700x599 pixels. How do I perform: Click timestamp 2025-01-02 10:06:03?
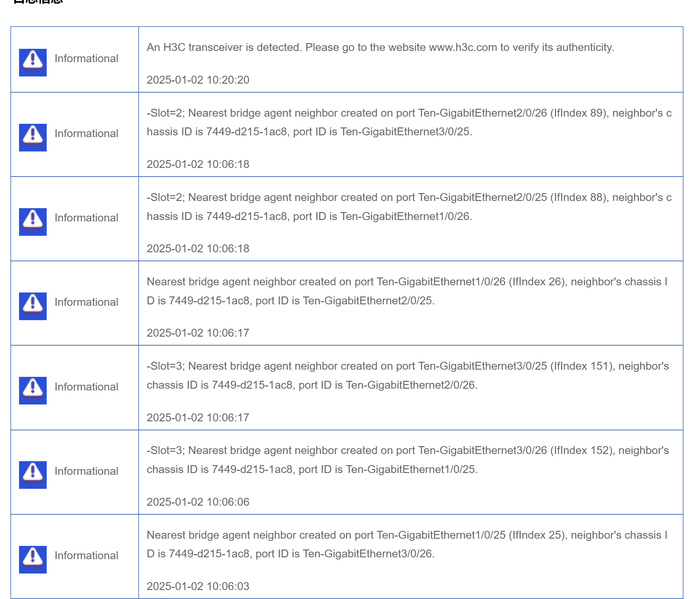[198, 586]
